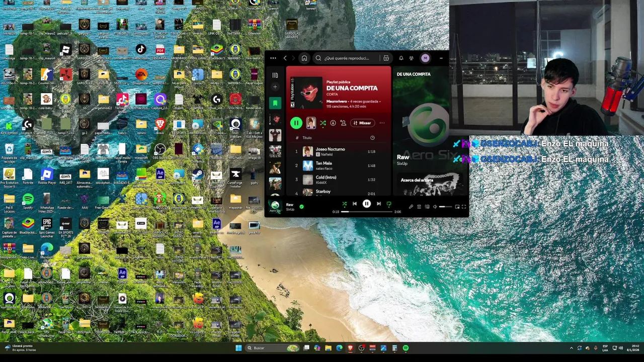Click the Spotify search field
Screen dimensions: 644x362
tap(347, 58)
